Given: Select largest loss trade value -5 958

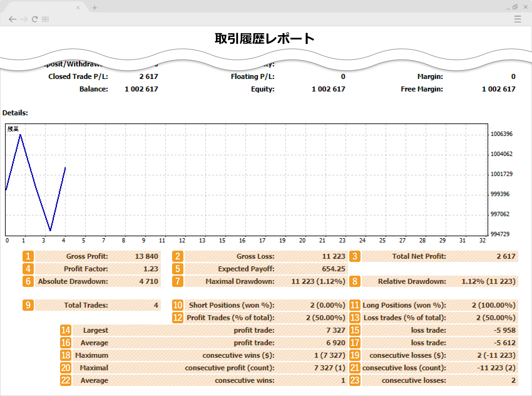Looking at the screenshot, I should pyautogui.click(x=505, y=330).
